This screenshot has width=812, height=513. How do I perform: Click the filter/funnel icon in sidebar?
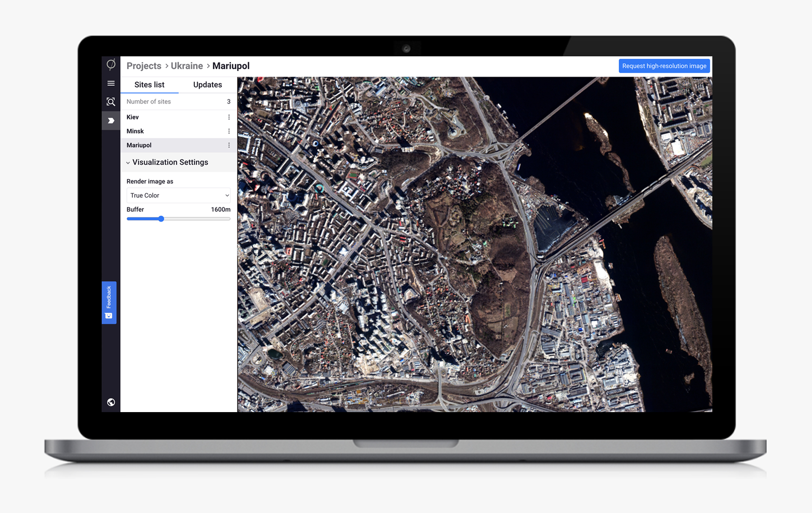click(111, 122)
